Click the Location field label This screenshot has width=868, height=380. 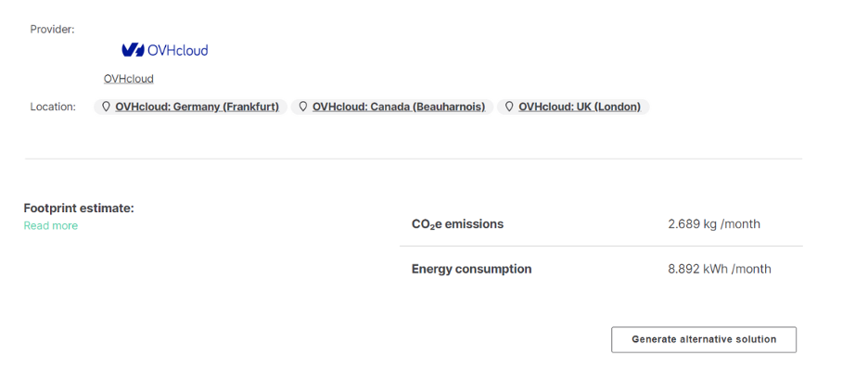coord(53,107)
